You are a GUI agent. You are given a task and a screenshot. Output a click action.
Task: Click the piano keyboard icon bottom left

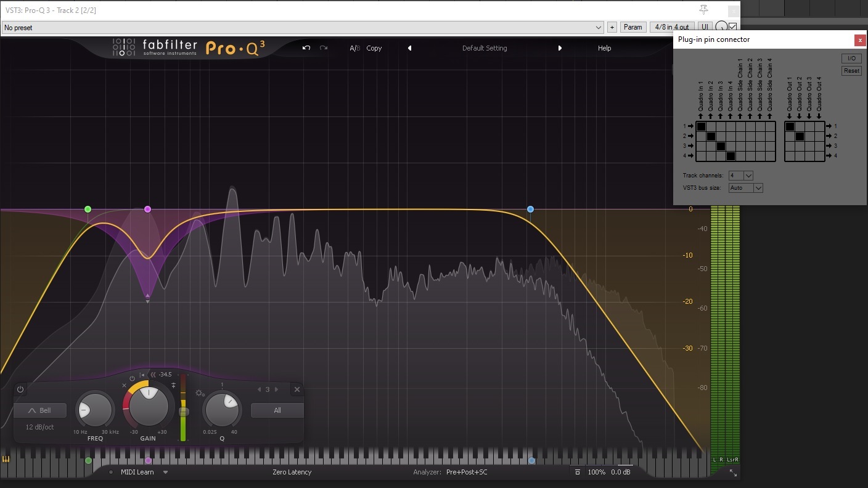tap(7, 459)
